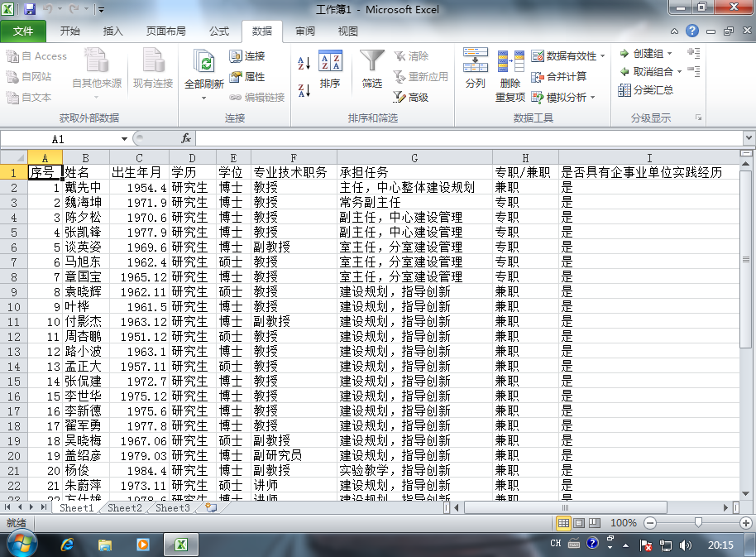Screen dimensions: 756x557
Task: Switch to Page Break Preview view
Action: click(595, 523)
